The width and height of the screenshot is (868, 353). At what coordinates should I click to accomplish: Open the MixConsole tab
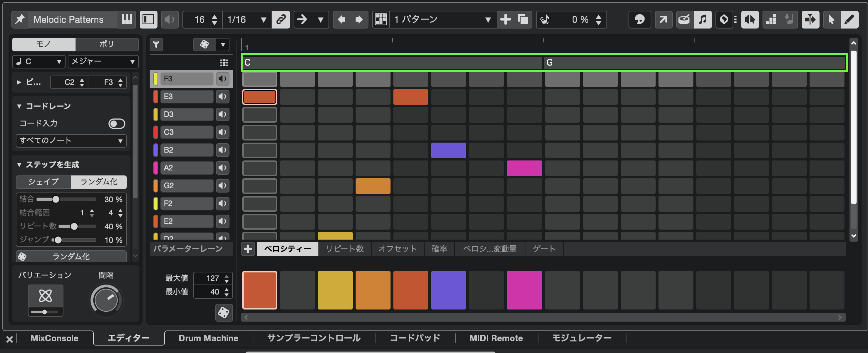click(55, 338)
